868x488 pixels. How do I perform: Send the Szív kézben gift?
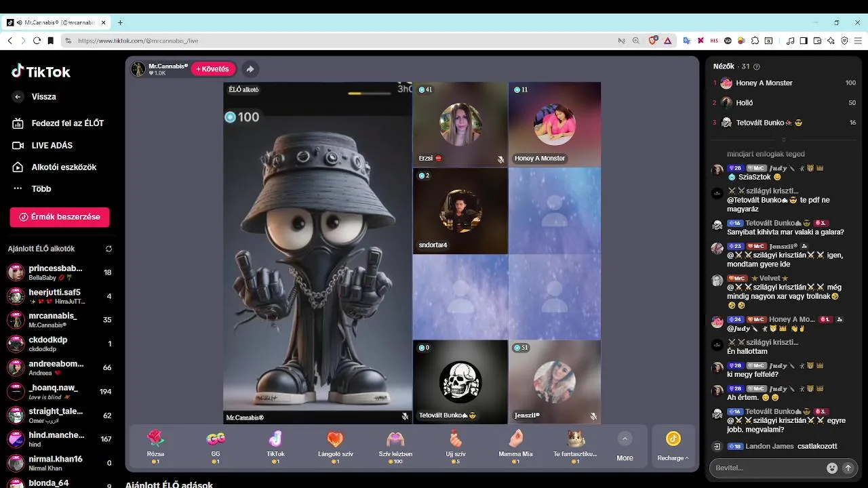(x=395, y=447)
